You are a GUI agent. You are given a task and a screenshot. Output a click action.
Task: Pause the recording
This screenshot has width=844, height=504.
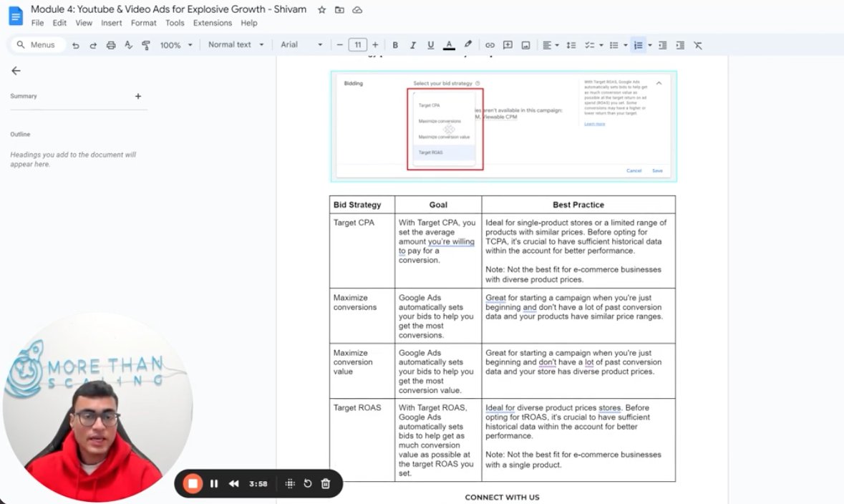(214, 483)
